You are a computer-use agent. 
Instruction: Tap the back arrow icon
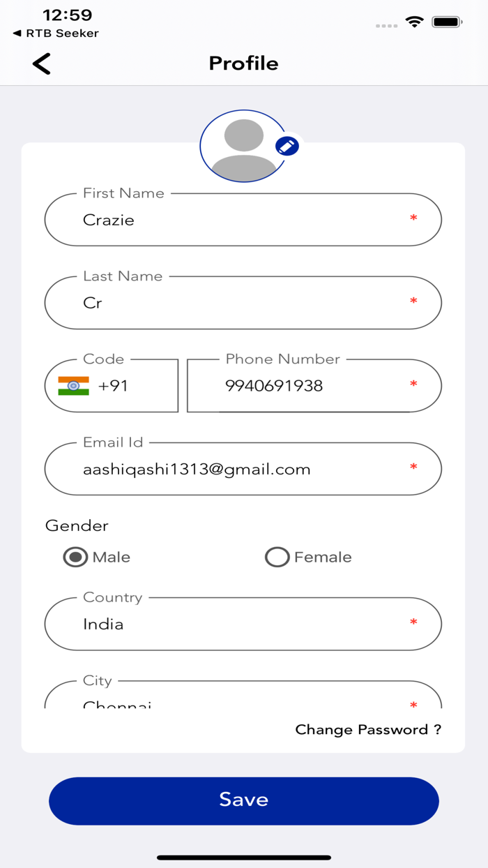[x=42, y=63]
